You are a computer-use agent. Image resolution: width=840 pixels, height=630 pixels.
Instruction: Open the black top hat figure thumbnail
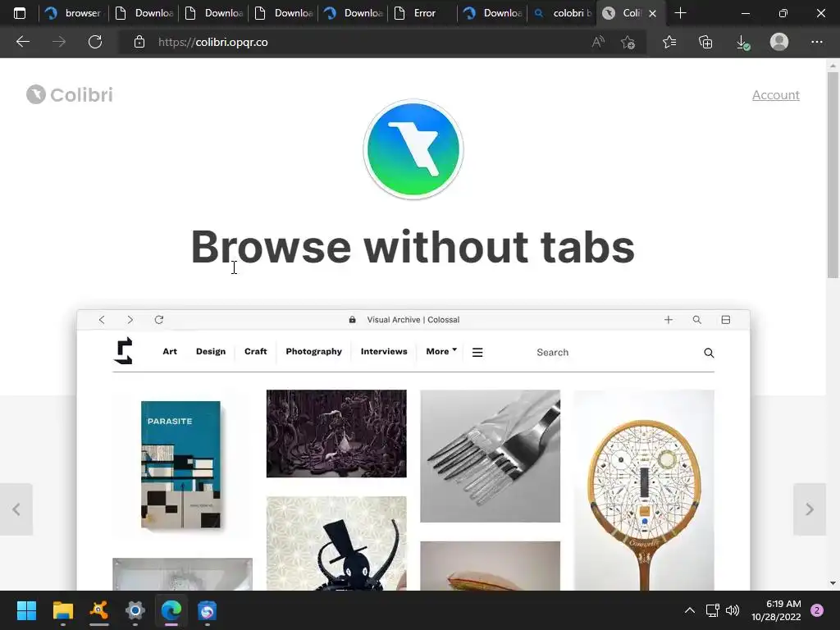click(x=336, y=543)
